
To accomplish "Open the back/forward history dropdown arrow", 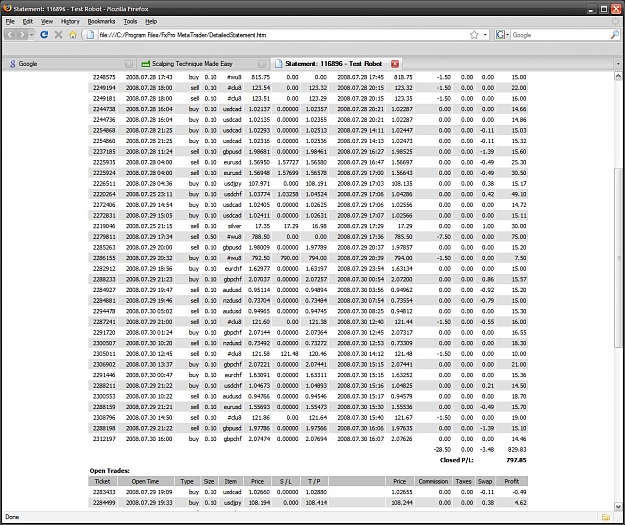I will coord(31,35).
